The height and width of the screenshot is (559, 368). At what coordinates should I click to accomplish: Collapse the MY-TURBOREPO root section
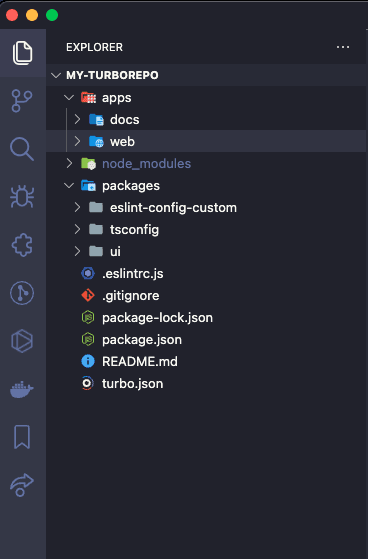[56, 75]
